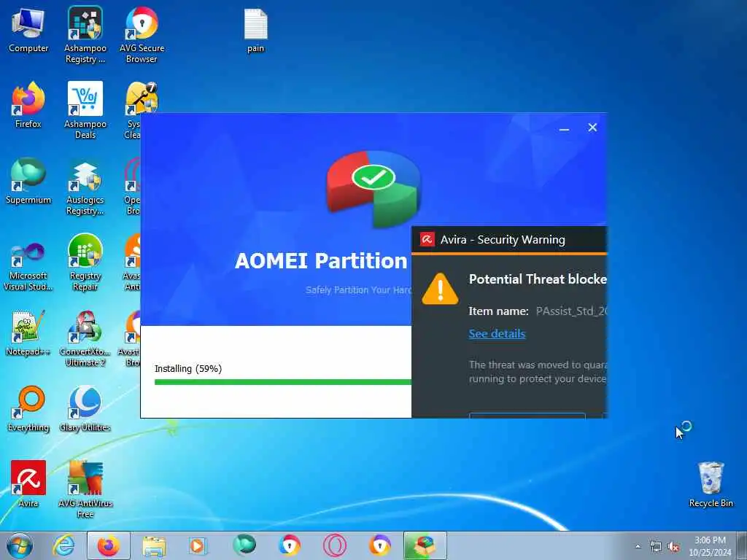Screen dimensions: 747x560
Task: Open the clock showing 3:06 PM
Action: tap(710, 546)
